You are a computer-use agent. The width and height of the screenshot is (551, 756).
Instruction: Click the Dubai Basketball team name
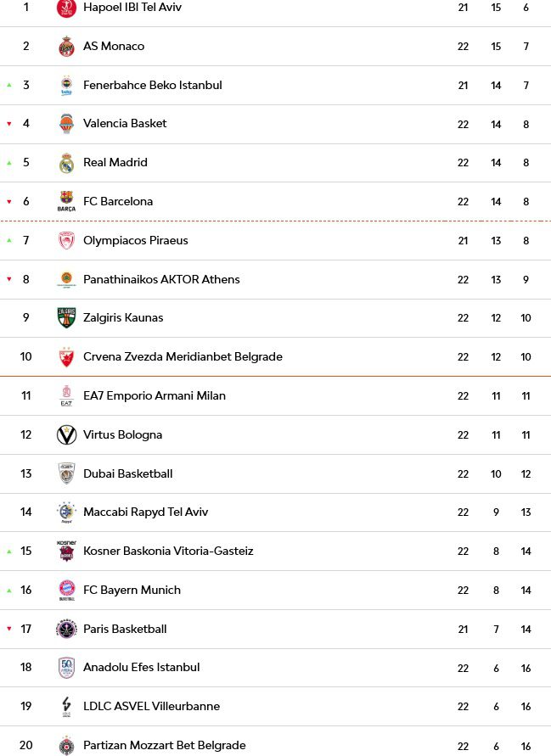tap(128, 473)
